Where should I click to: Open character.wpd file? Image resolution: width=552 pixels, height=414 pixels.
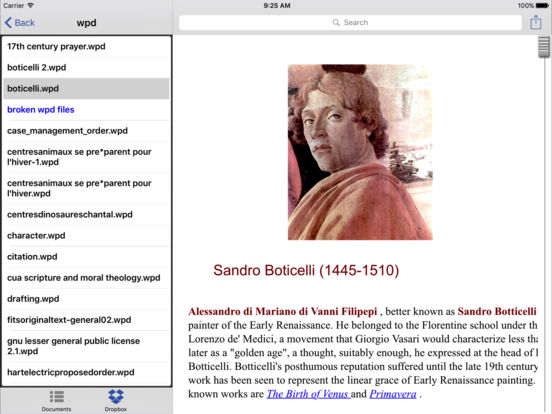click(86, 236)
